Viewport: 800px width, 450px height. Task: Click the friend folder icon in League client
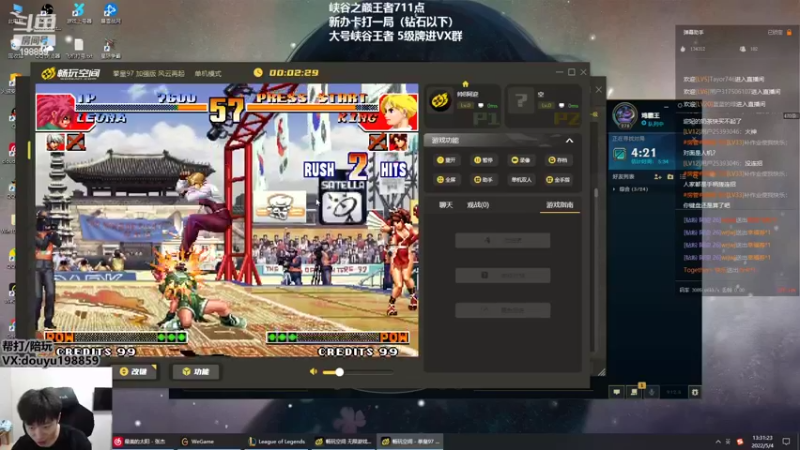pos(670,177)
